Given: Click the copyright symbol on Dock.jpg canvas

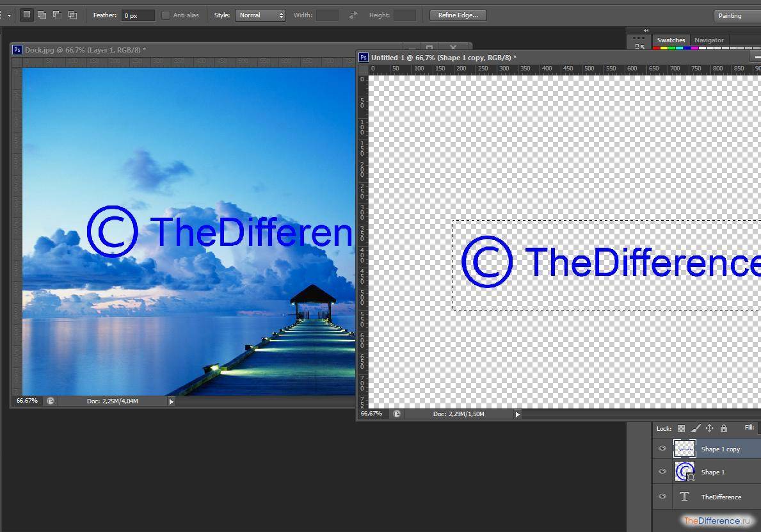Looking at the screenshot, I should click(x=113, y=232).
